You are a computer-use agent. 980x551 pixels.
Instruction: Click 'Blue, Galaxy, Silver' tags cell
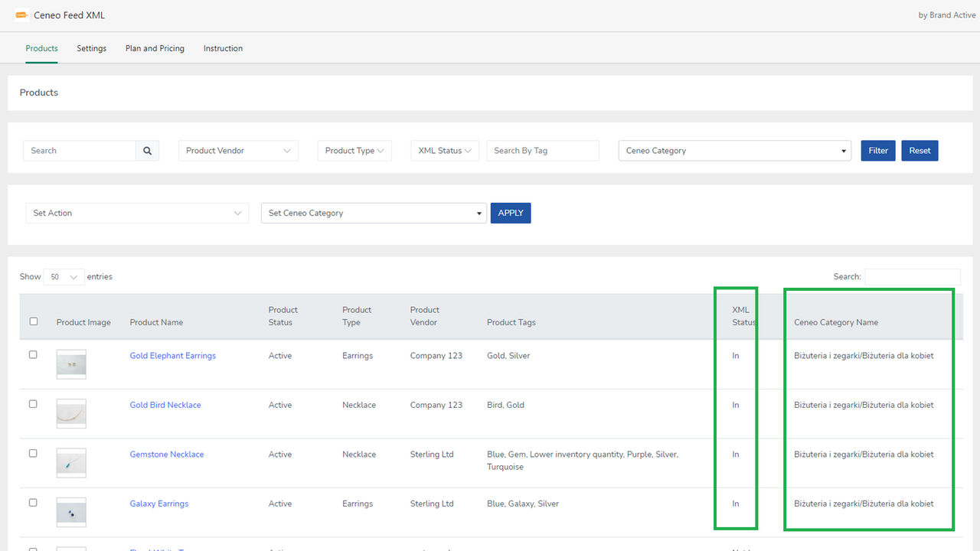[x=523, y=504]
